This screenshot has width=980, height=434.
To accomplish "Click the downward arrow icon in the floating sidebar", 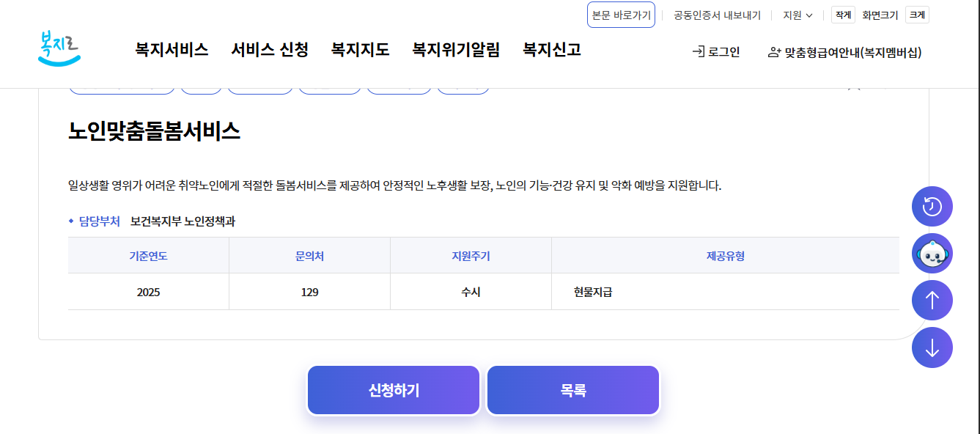I will coord(932,347).
